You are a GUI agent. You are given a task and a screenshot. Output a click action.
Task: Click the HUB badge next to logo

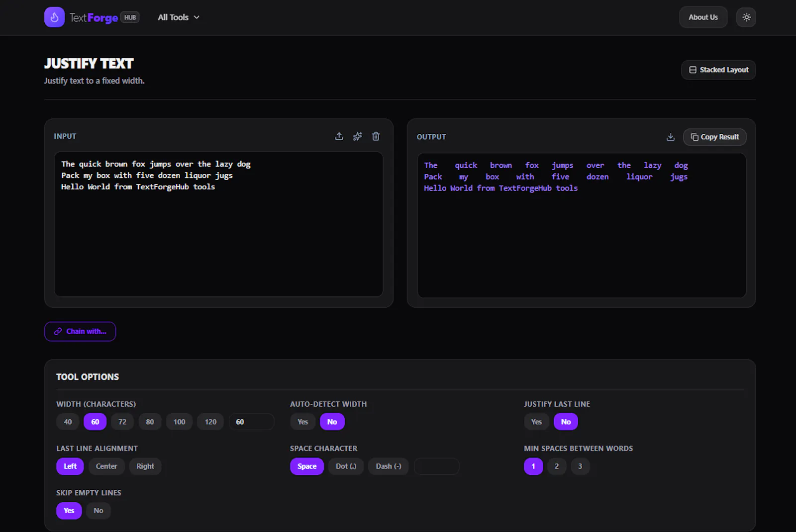pyautogui.click(x=130, y=17)
